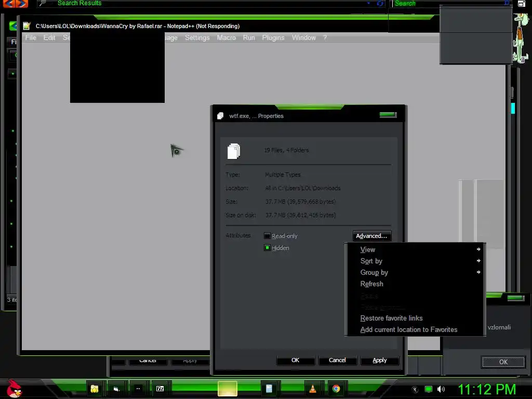Expand the Group by submenu

tap(416, 272)
